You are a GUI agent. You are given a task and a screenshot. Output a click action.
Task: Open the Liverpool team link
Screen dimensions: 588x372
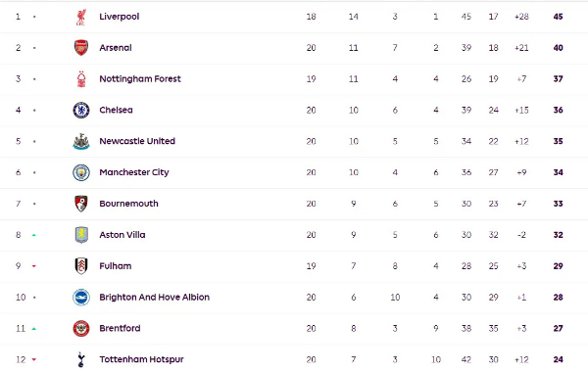click(120, 17)
